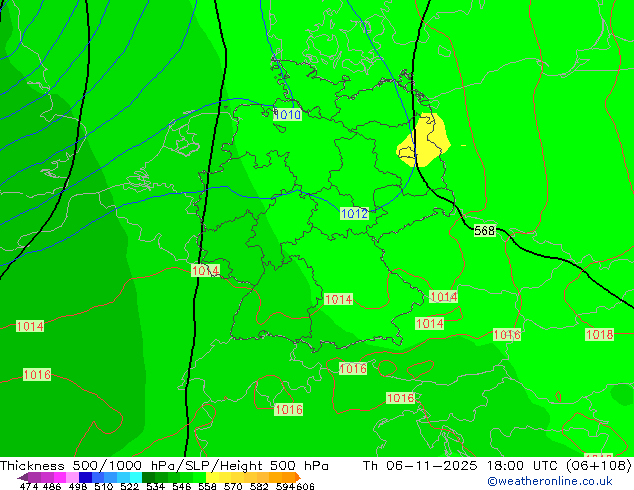Click the darkest blue legend swatch
The width and height of the screenshot is (634, 490).
click(85, 477)
